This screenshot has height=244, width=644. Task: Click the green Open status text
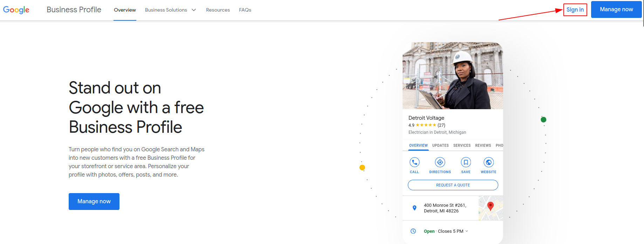(429, 231)
